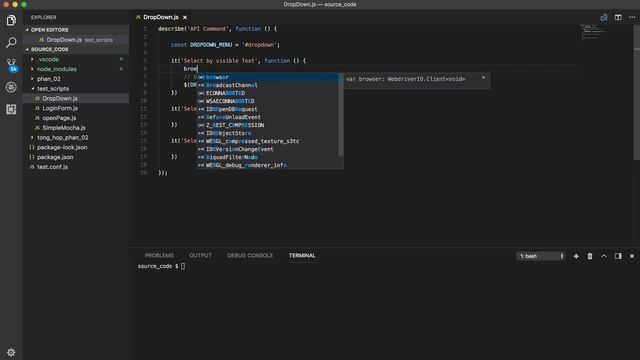Click the suggestion list scrollbar

[x=341, y=115]
